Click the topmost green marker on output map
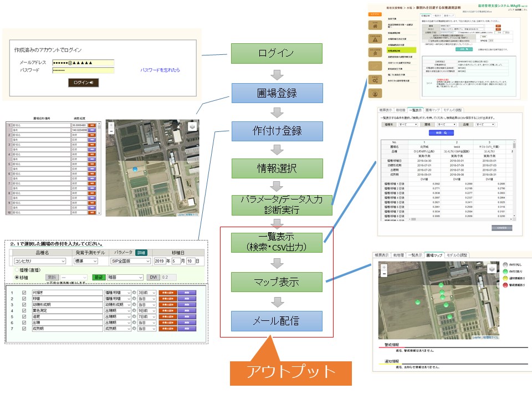The height and width of the screenshot is (399, 532). 441,285
